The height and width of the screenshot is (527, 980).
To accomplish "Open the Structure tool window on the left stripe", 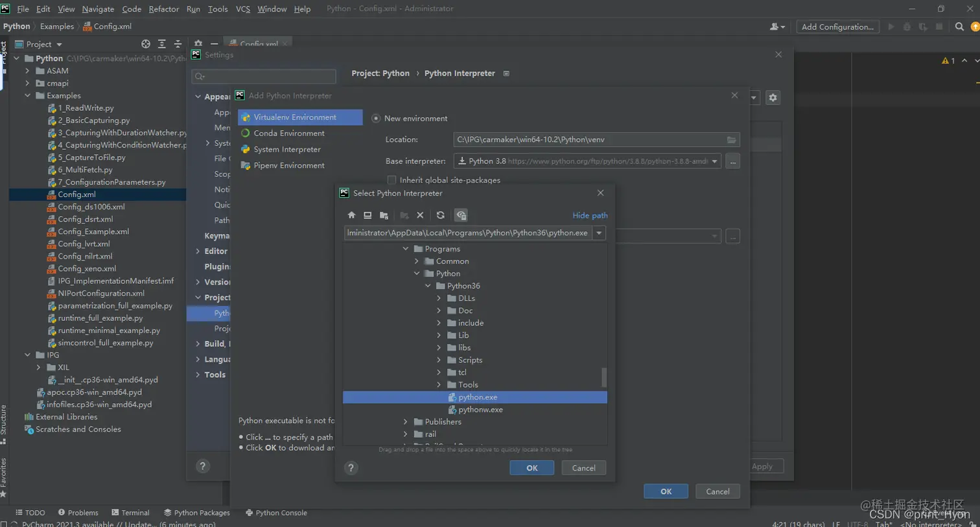I will point(4,424).
